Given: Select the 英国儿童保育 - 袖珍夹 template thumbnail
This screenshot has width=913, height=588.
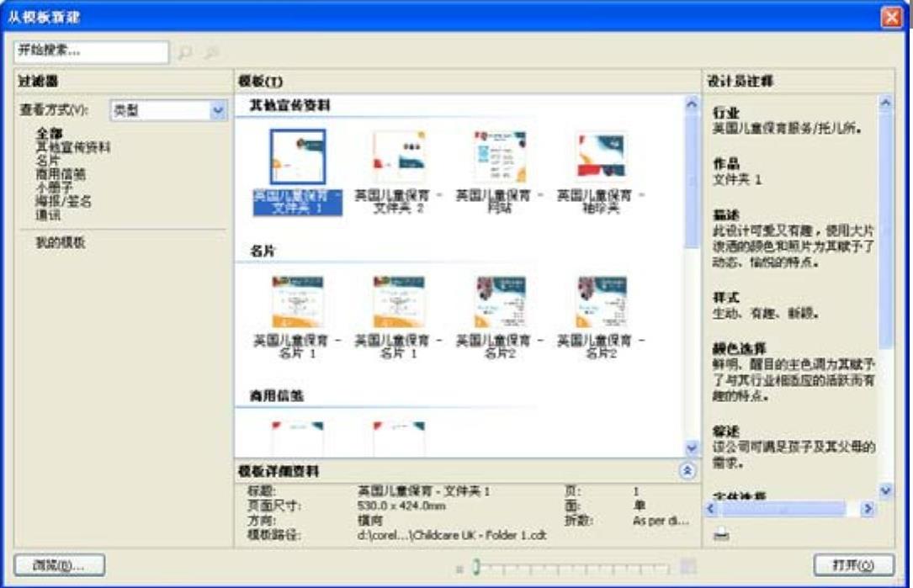Looking at the screenshot, I should [601, 157].
